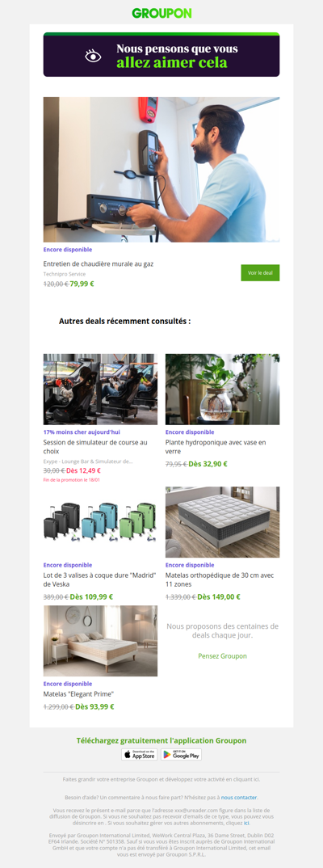Open the three suitcases deal image
Viewport: 323px width, 868px height.
(x=100, y=522)
